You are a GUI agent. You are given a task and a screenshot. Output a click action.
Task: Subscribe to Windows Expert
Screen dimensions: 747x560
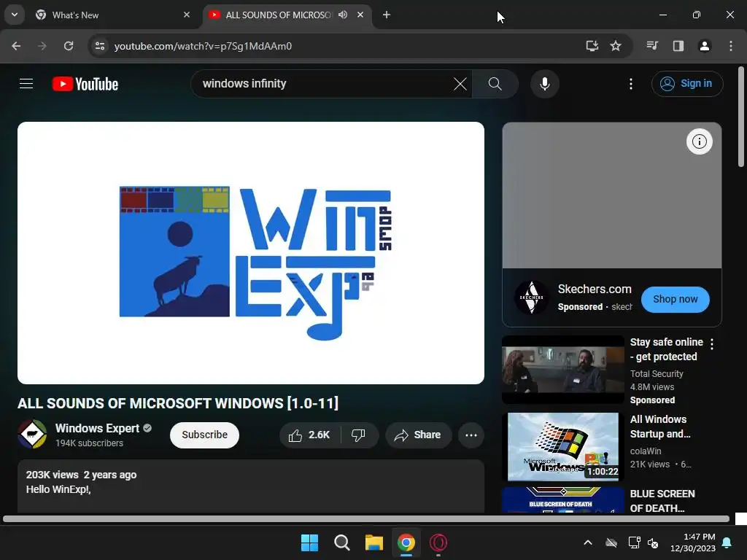click(x=204, y=435)
